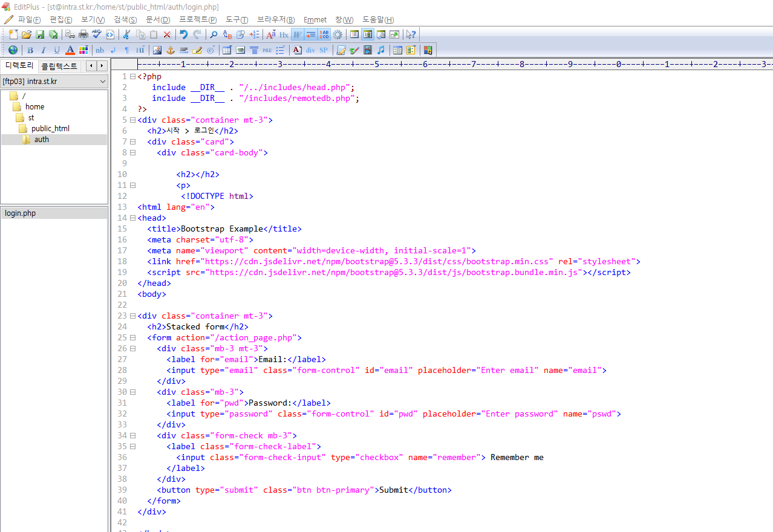
Task: Insert image tag with the picture icon
Action: (x=157, y=50)
